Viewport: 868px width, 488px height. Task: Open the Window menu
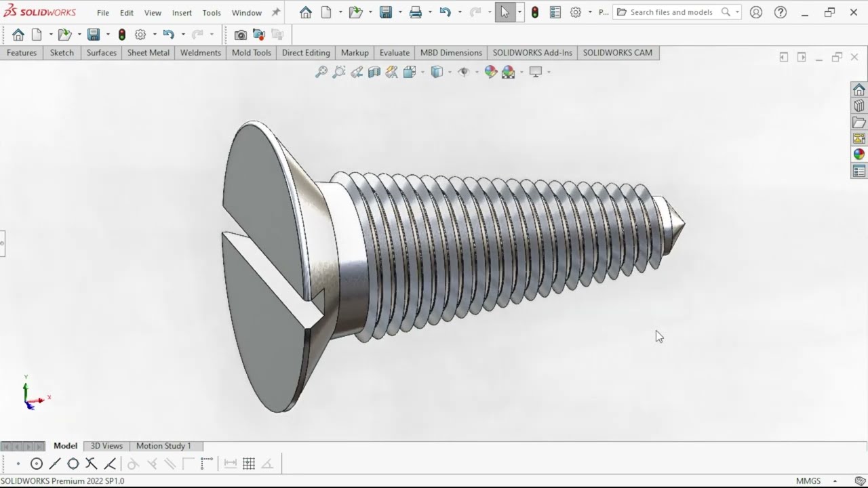click(247, 13)
